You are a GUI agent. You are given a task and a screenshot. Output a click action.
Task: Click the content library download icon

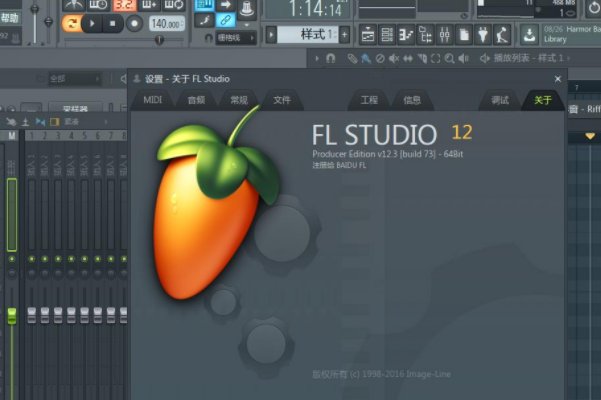coord(529,35)
